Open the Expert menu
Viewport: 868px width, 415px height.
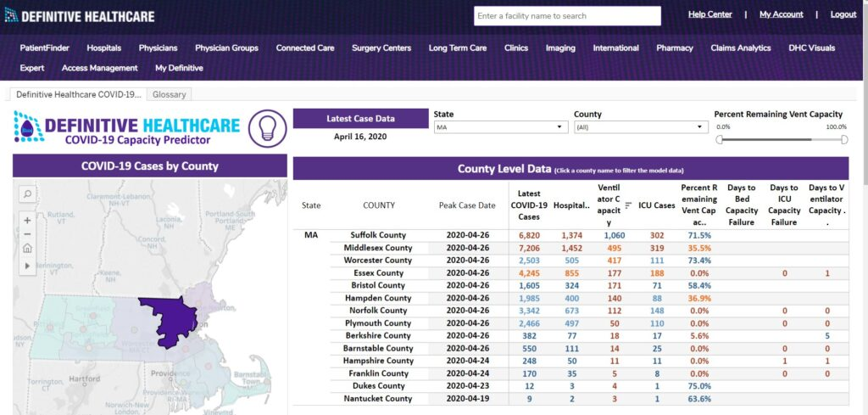click(x=32, y=68)
